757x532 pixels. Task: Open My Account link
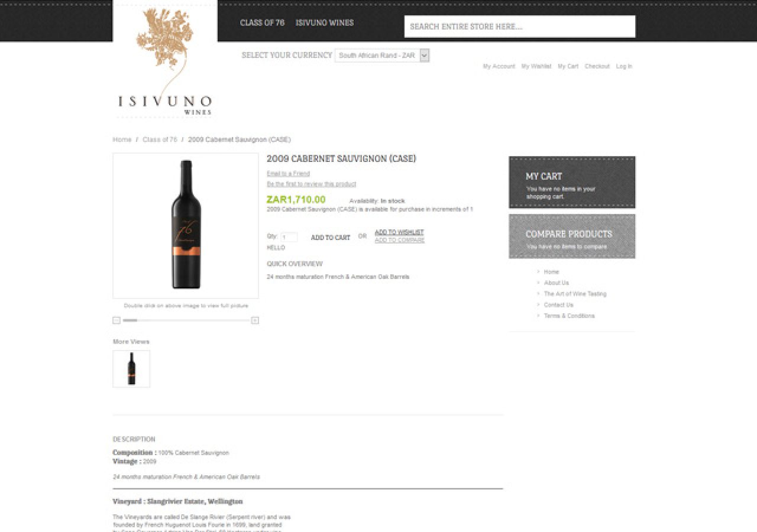click(499, 66)
